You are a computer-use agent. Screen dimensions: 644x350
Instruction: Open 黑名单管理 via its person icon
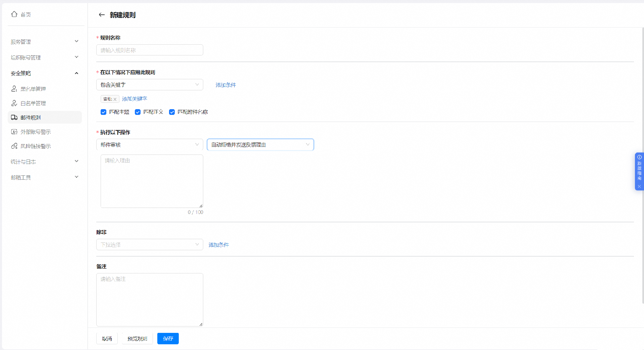(x=14, y=89)
